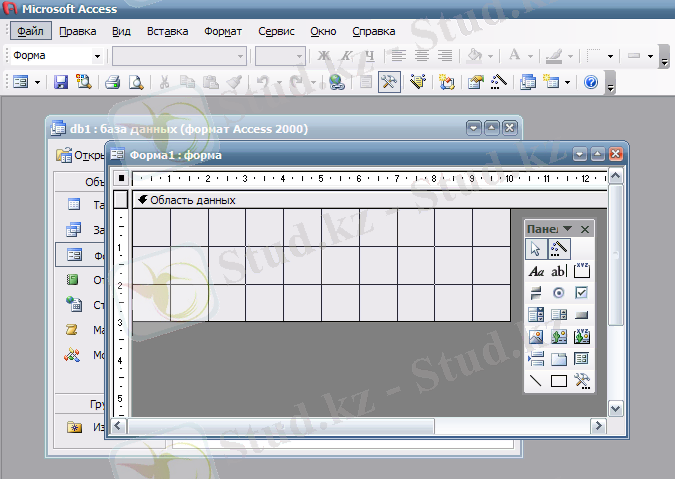The image size is (675, 479).
Task: Open the Сервис menu
Action: 274,31
